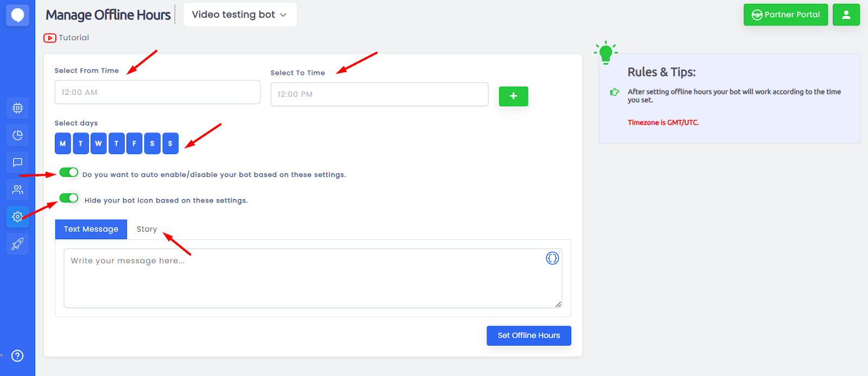Viewport: 868px width, 376px height.
Task: Switch to the Story tab
Action: 146,229
